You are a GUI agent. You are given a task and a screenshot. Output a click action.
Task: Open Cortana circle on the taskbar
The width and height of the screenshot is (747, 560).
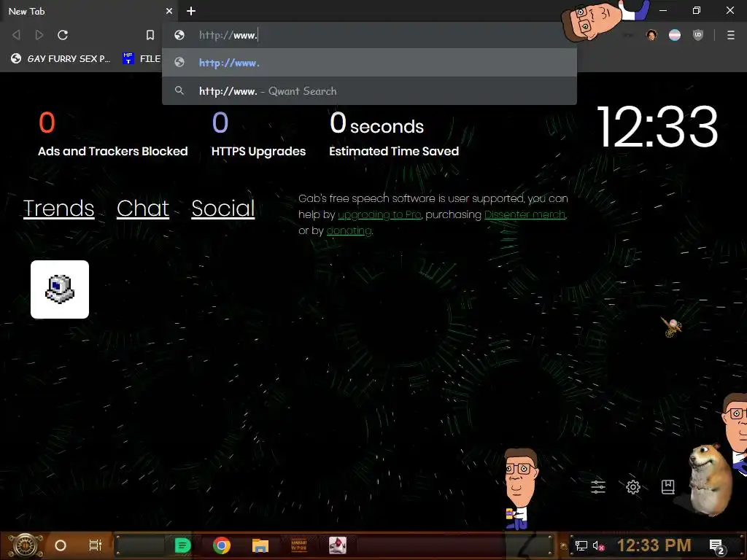[61, 545]
